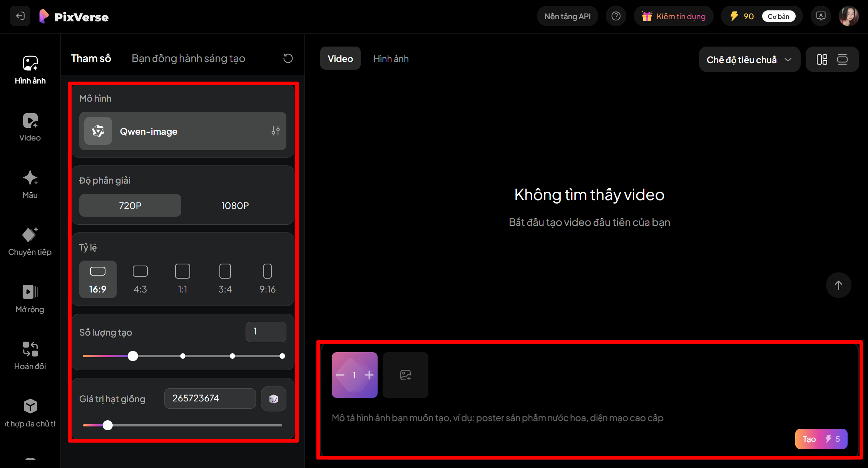Click the sliders icon next to Qwen-image
Image resolution: width=868 pixels, height=468 pixels.
[276, 131]
